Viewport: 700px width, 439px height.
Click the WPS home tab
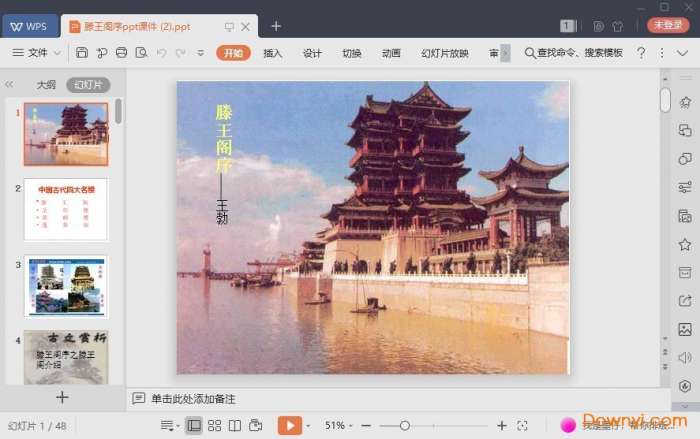pos(30,26)
